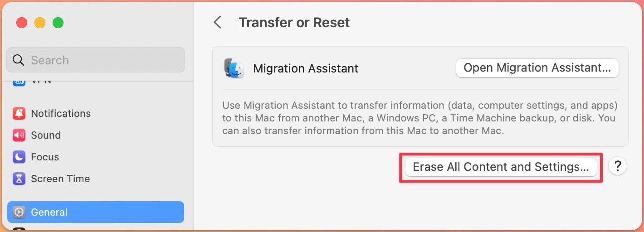Choose the Screen Time text label
Image resolution: width=644 pixels, height=232 pixels.
point(60,179)
